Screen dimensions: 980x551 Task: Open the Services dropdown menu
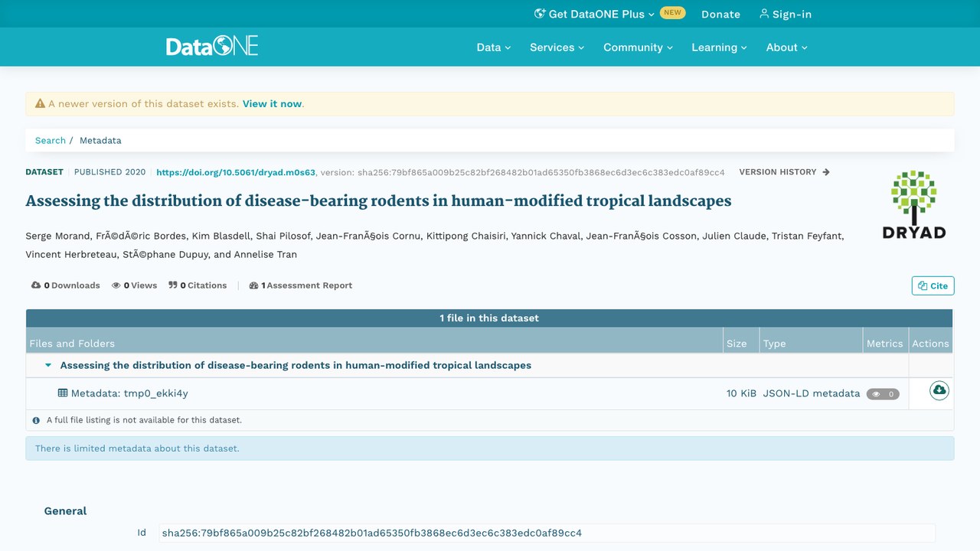click(557, 47)
